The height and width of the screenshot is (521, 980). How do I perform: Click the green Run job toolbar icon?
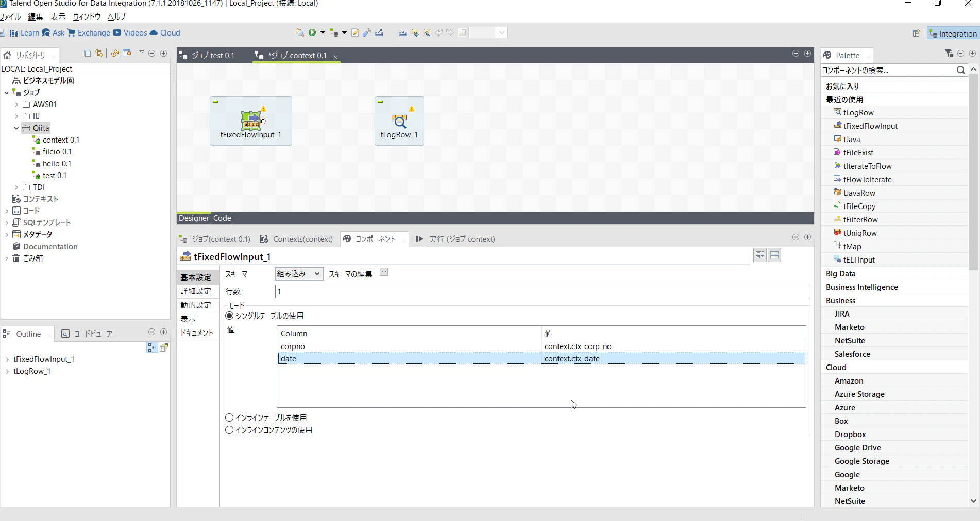tap(312, 32)
